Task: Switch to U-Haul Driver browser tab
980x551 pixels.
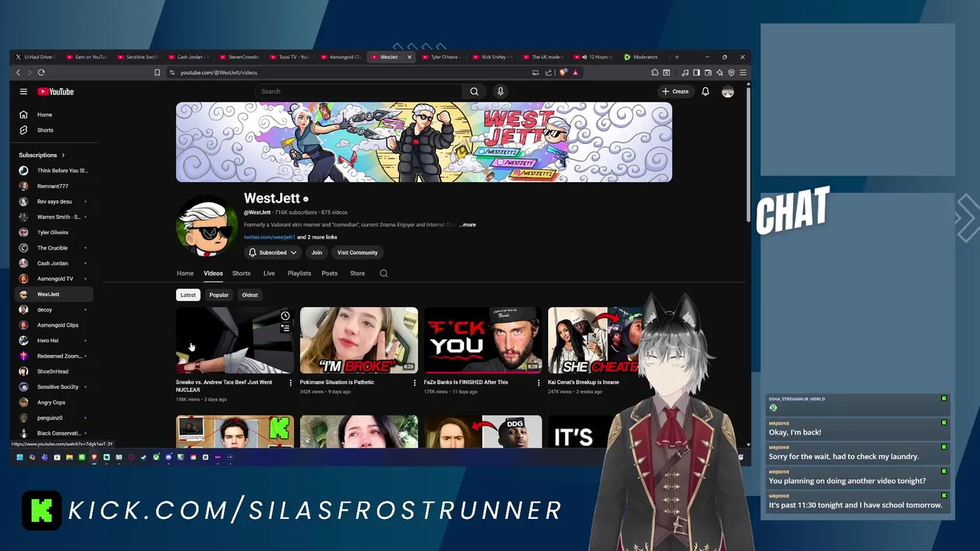Action: click(x=36, y=57)
